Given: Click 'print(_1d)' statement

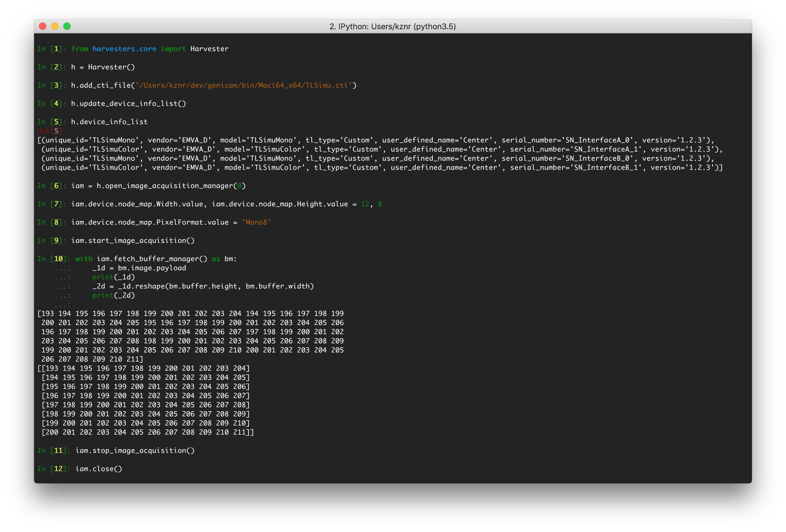Looking at the screenshot, I should pos(114,277).
